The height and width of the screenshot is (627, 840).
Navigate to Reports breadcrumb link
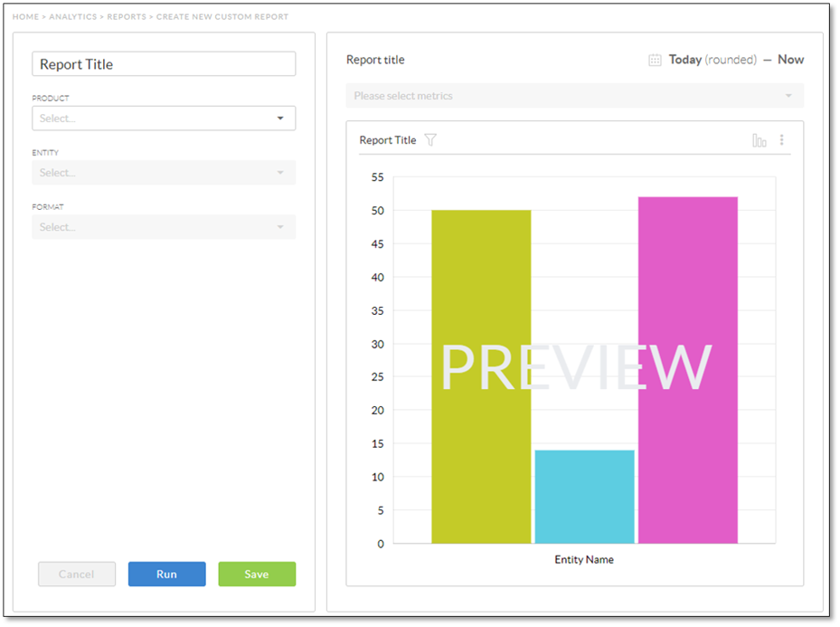click(x=127, y=16)
